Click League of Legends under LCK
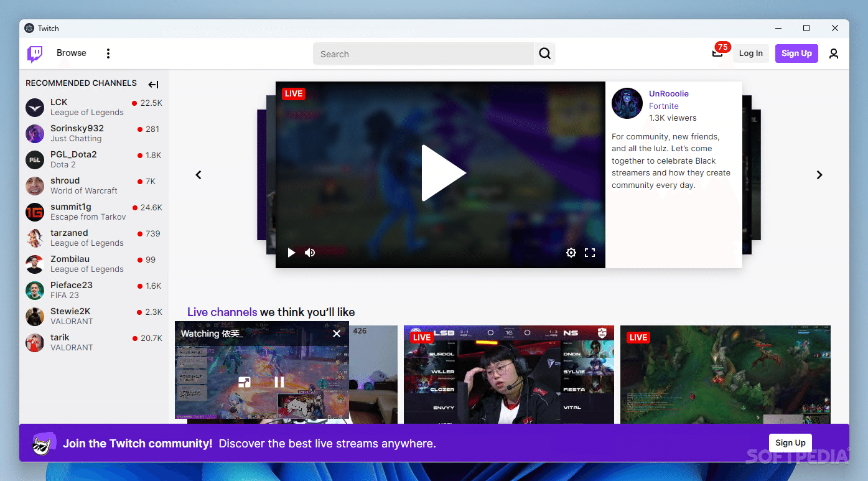 point(87,113)
